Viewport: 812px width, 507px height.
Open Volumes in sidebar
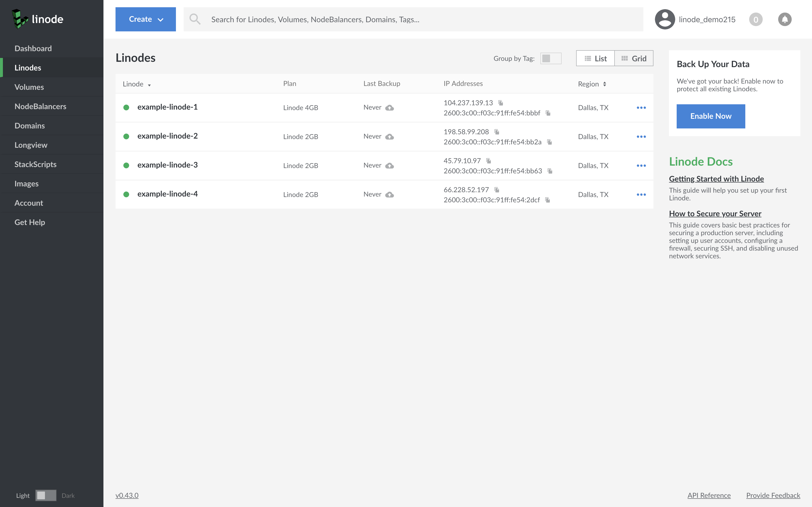pyautogui.click(x=29, y=87)
